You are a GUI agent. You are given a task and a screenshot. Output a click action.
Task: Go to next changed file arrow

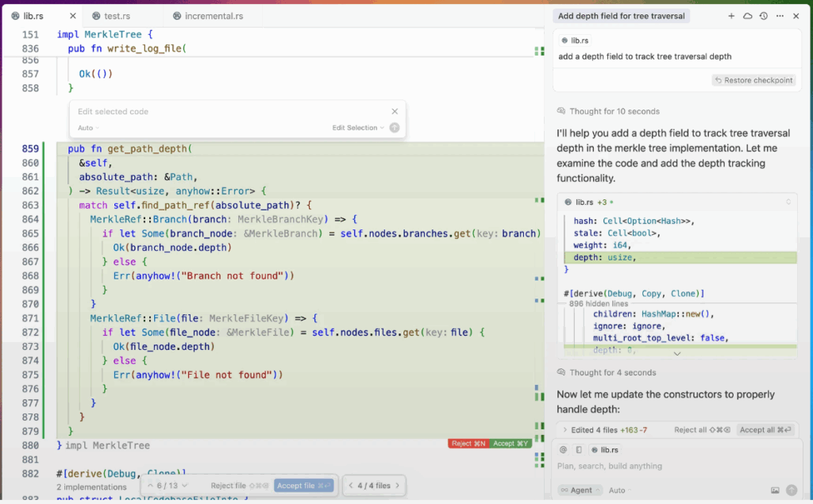coord(398,486)
